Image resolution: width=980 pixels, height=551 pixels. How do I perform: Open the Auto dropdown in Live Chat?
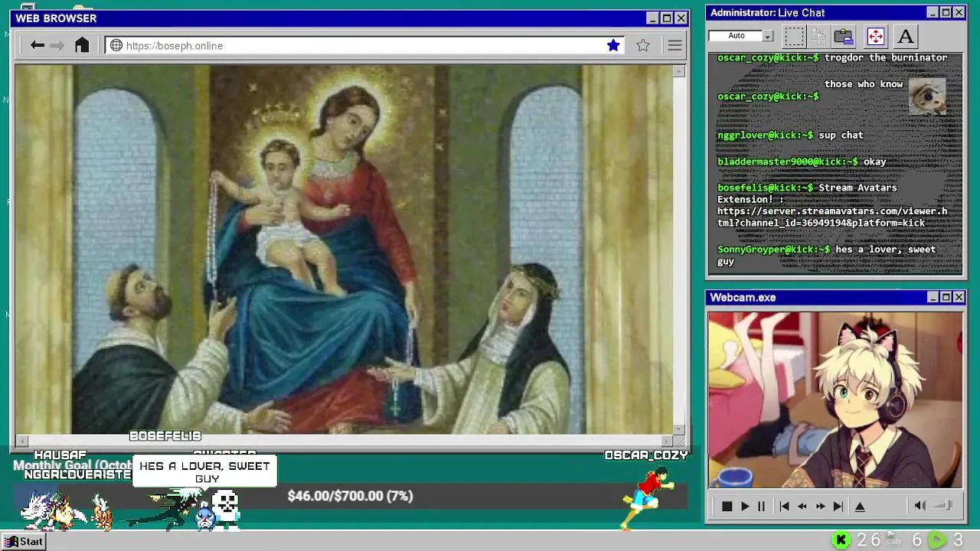click(768, 36)
